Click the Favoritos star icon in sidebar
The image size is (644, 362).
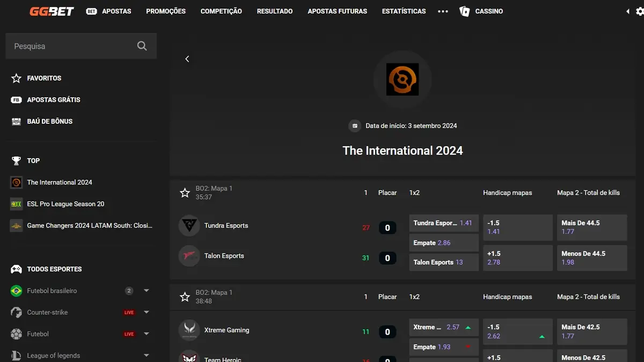tap(16, 78)
